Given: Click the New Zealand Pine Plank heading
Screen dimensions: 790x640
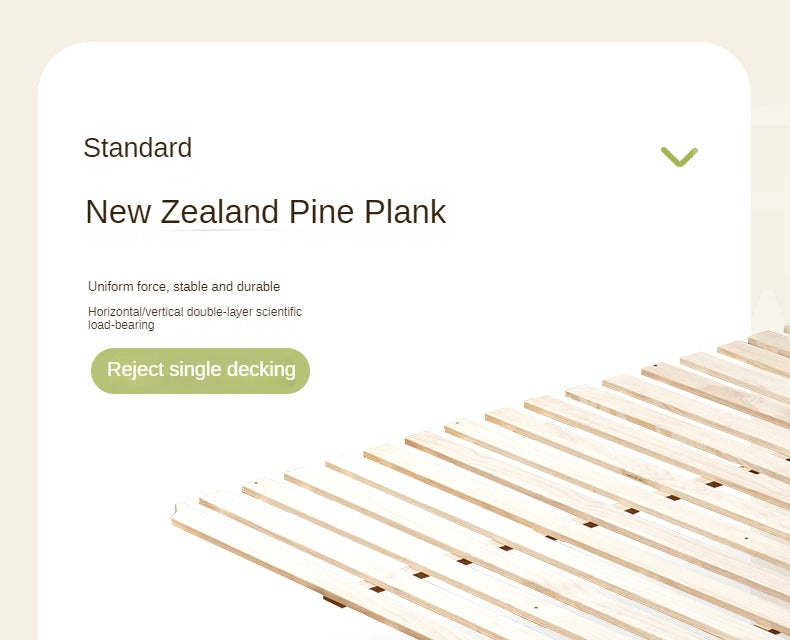Looking at the screenshot, I should tap(265, 212).
